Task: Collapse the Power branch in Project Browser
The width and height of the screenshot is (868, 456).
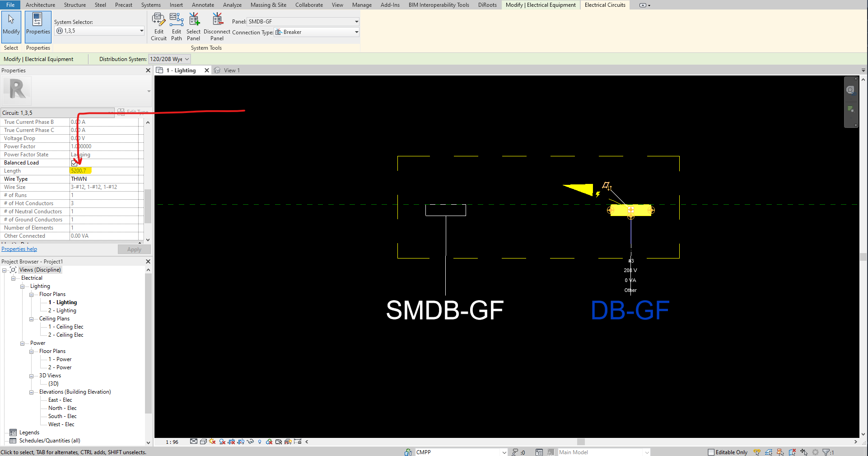Action: click(23, 343)
